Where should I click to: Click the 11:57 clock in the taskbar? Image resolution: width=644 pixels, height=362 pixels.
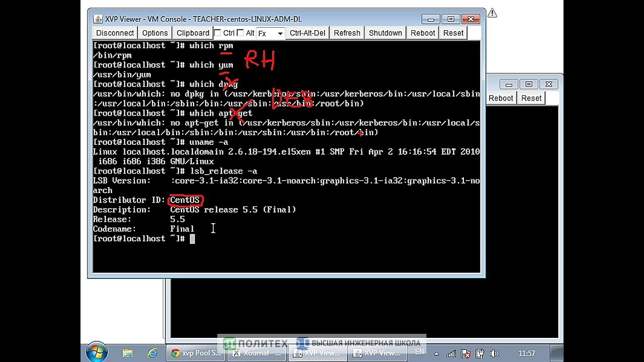pyautogui.click(x=527, y=354)
